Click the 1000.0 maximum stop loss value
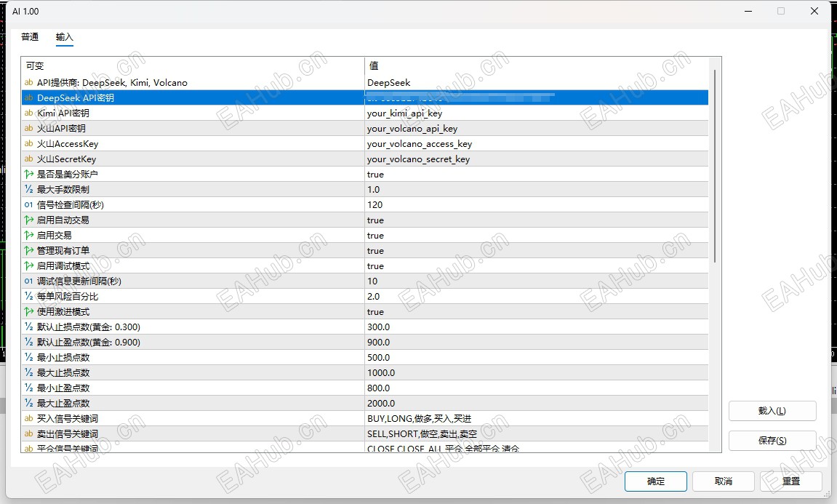This screenshot has height=504, width=837. (x=381, y=372)
